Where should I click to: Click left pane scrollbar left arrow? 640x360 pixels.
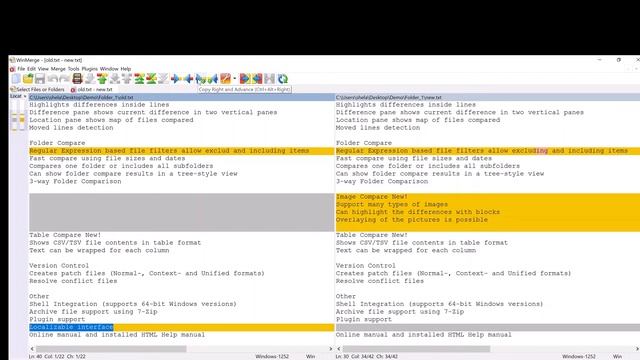(x=32, y=349)
